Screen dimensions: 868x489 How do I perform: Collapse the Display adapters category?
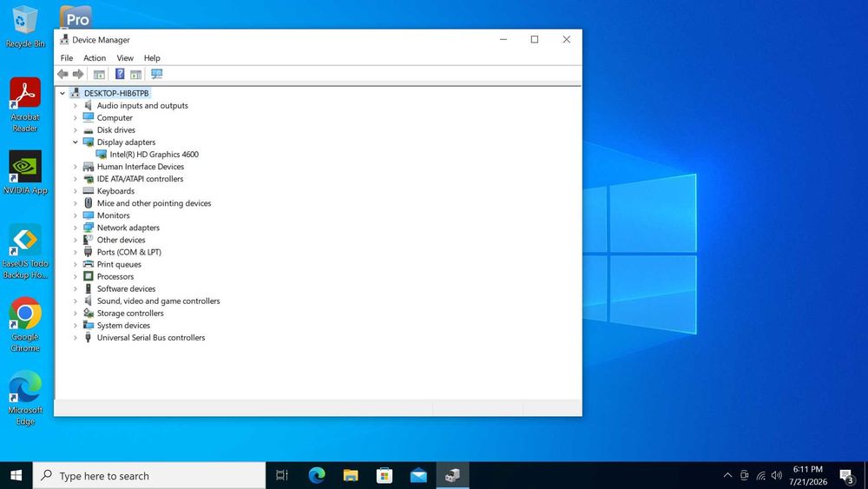pyautogui.click(x=76, y=142)
